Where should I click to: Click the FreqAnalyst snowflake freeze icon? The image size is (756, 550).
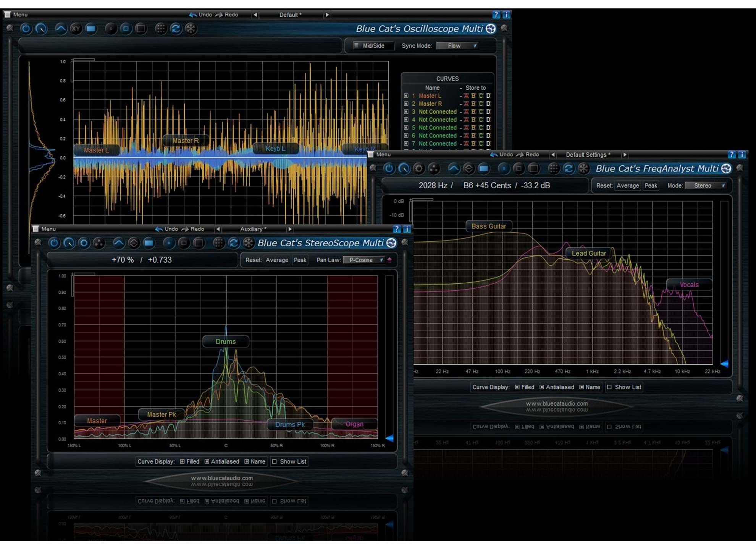583,168
